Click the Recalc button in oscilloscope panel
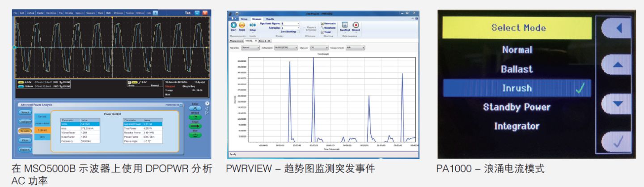 [195, 117]
